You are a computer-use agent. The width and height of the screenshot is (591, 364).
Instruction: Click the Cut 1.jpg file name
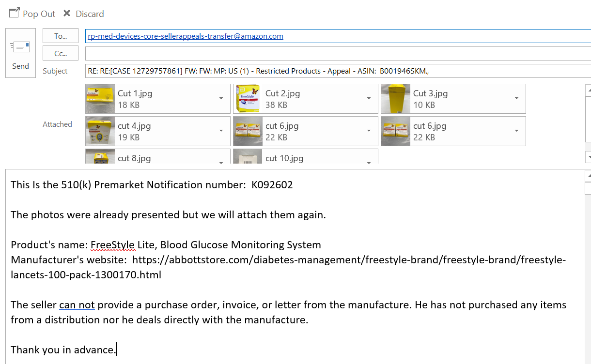tap(135, 93)
